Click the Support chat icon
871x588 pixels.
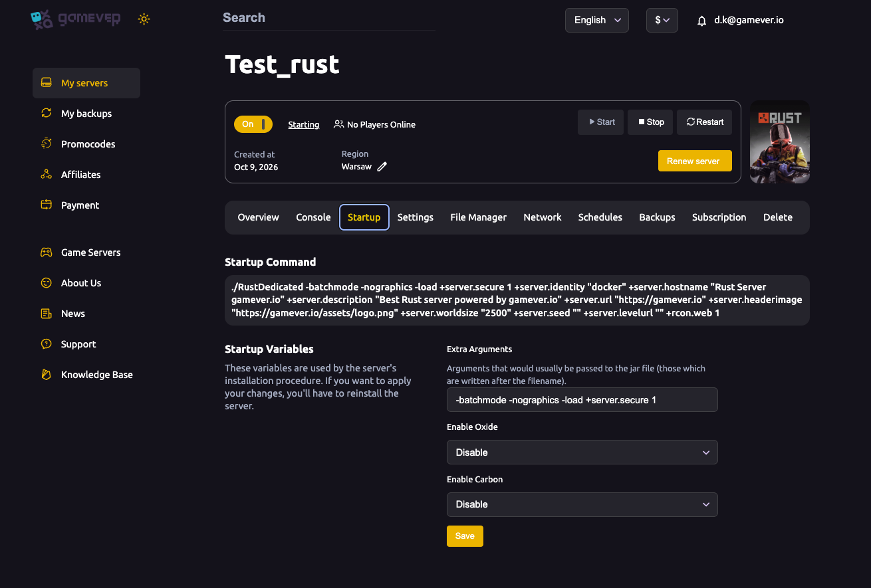point(46,344)
